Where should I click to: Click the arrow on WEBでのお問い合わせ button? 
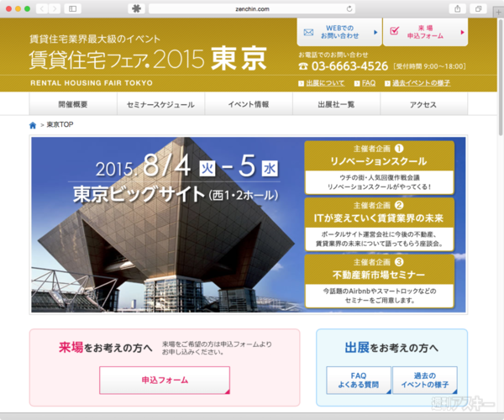375,32
